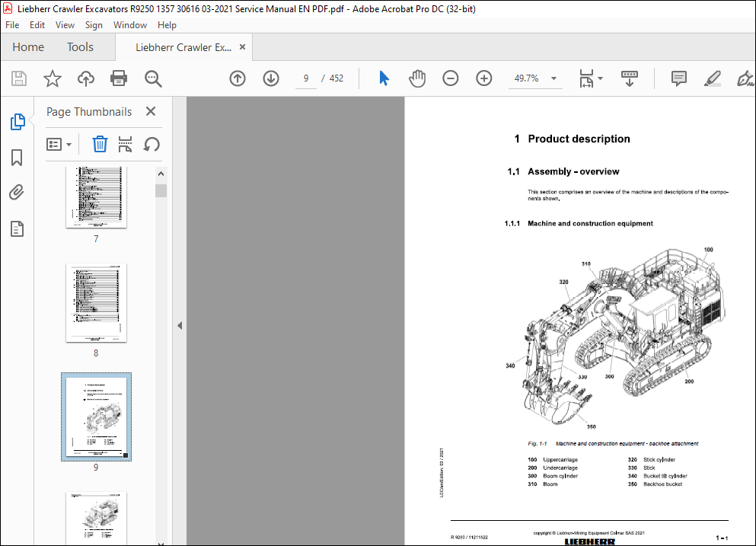Click the 'Backhoe bucket' legend entry

pos(662,484)
